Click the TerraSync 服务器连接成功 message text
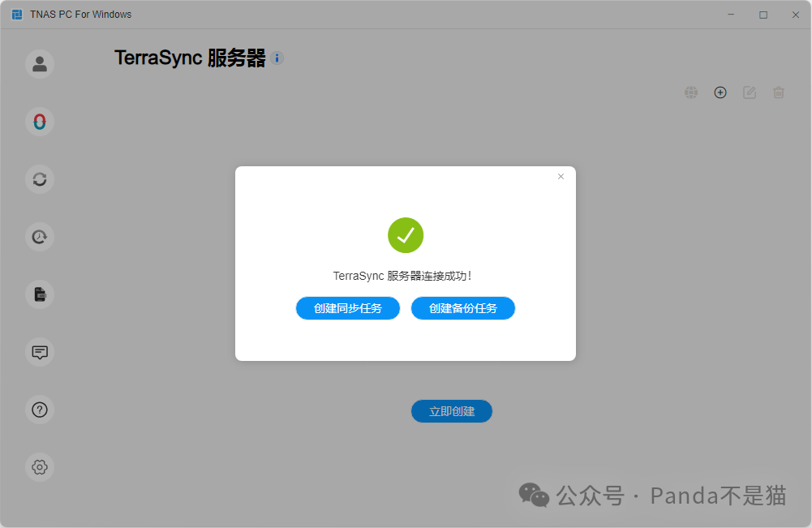 (x=402, y=276)
